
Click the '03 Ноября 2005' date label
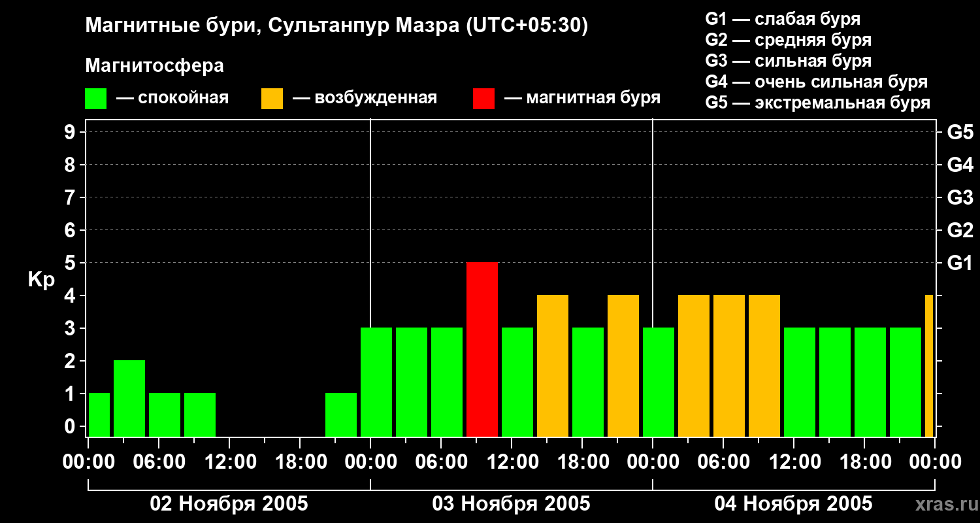pos(511,503)
